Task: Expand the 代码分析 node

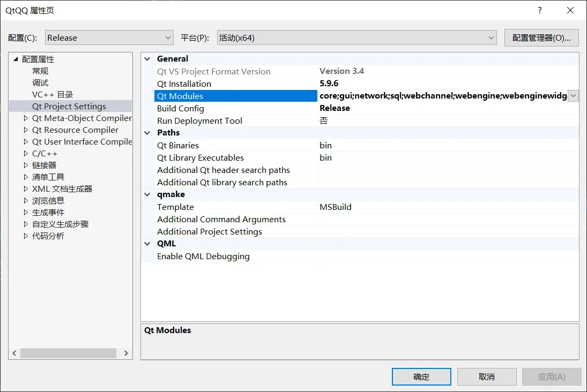Action: pyautogui.click(x=25, y=236)
